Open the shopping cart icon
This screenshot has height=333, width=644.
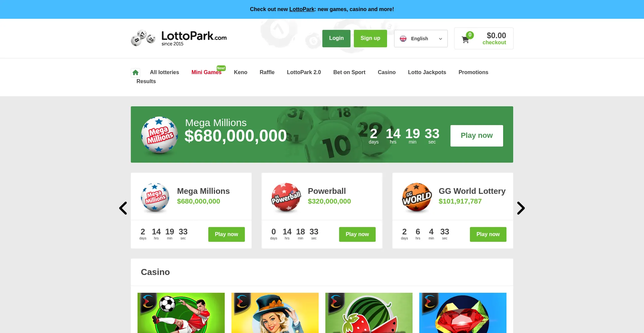pyautogui.click(x=465, y=40)
